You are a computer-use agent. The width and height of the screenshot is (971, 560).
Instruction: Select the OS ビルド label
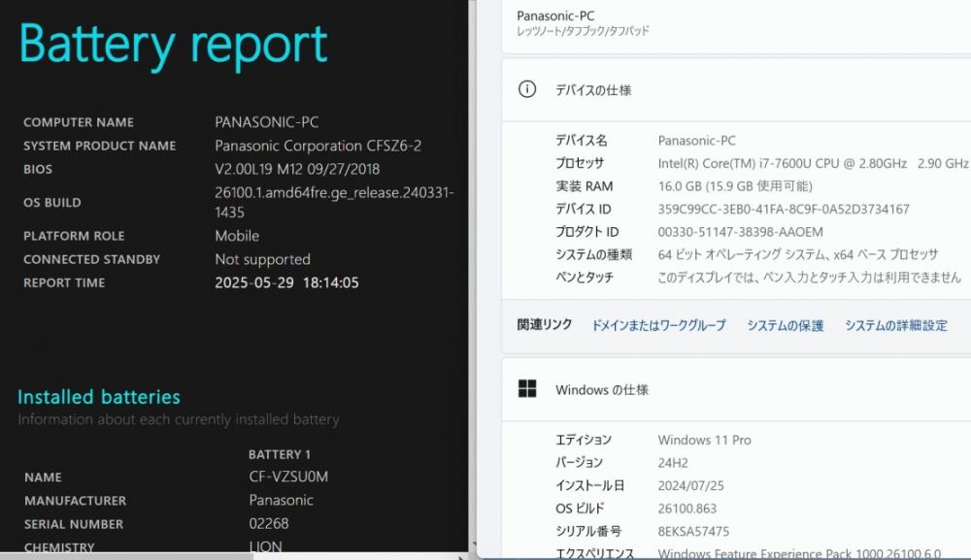coord(580,509)
